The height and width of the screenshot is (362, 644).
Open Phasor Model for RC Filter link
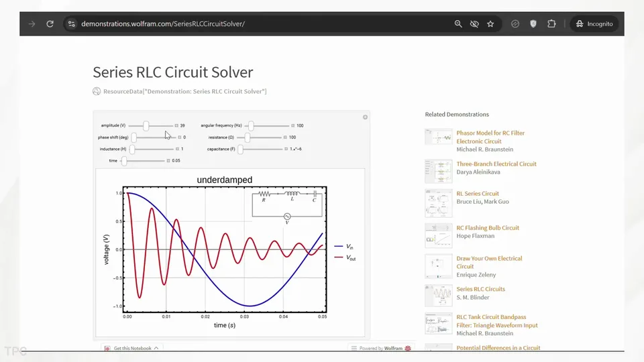pyautogui.click(x=490, y=137)
